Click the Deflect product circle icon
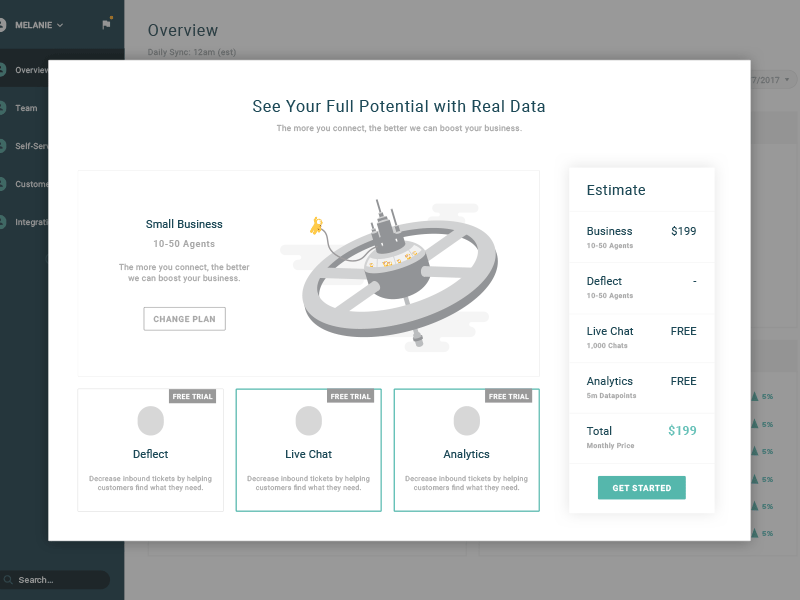800x600 pixels. click(150, 420)
